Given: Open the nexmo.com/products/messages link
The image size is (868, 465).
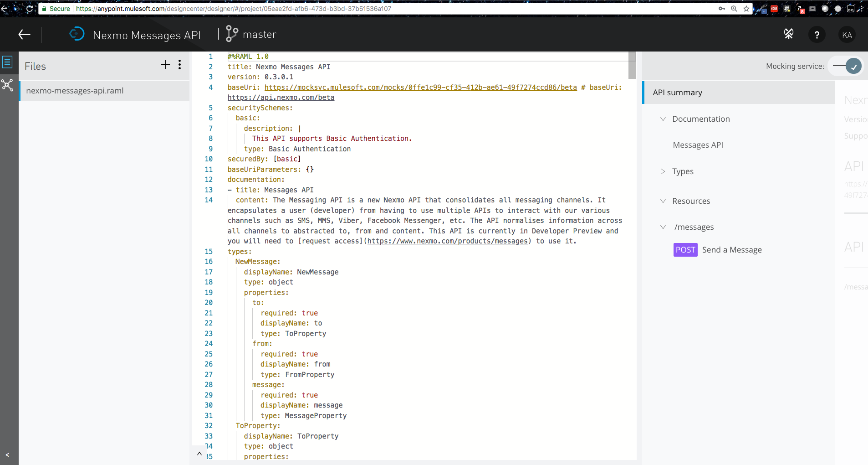Looking at the screenshot, I should (x=447, y=241).
